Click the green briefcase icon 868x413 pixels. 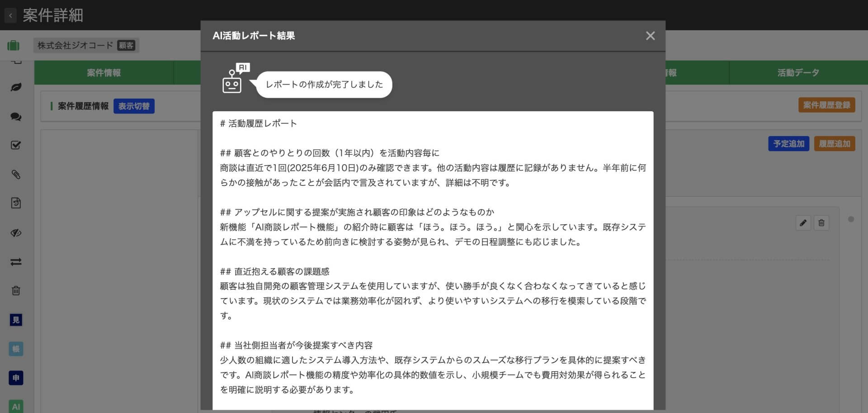[x=13, y=45]
